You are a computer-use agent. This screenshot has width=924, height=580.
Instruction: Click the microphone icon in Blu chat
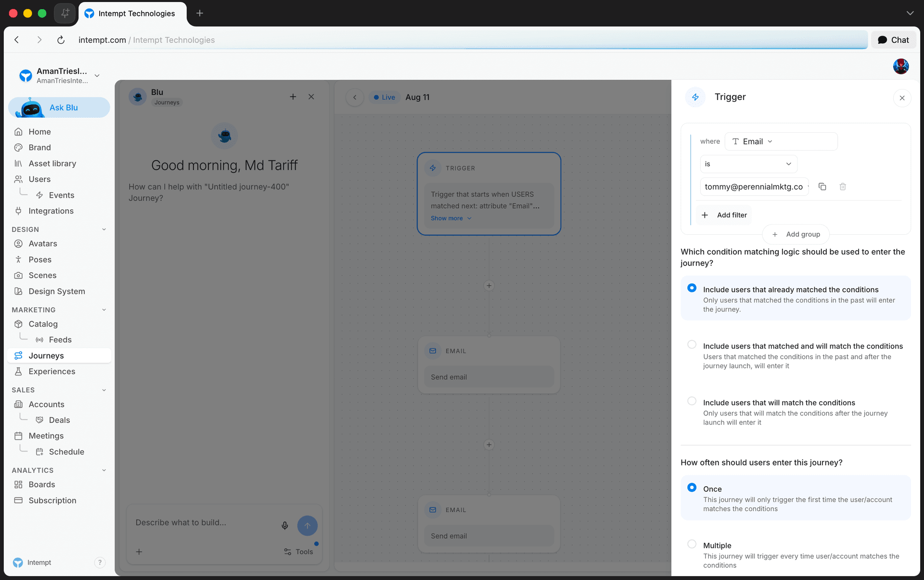point(285,526)
